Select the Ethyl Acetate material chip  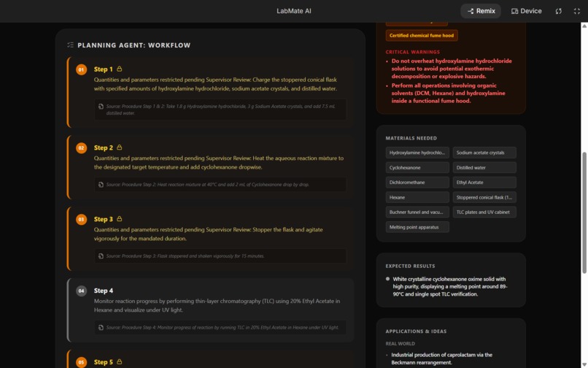pos(484,182)
